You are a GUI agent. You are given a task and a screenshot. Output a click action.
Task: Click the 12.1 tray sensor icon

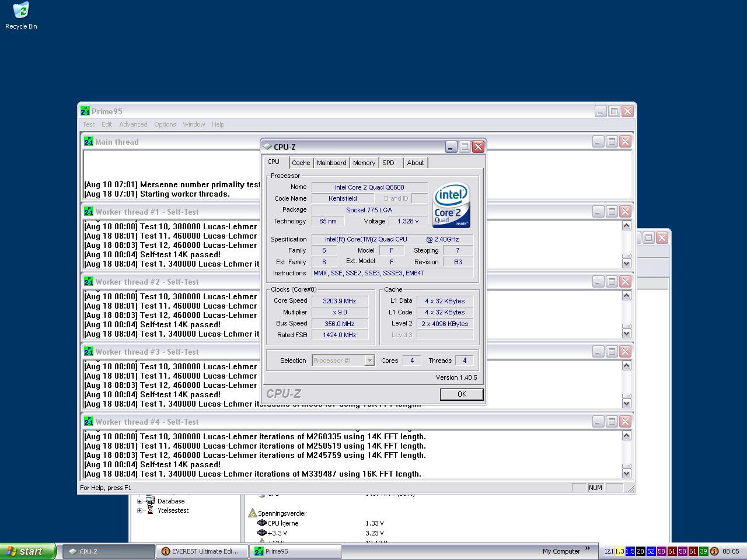click(609, 551)
